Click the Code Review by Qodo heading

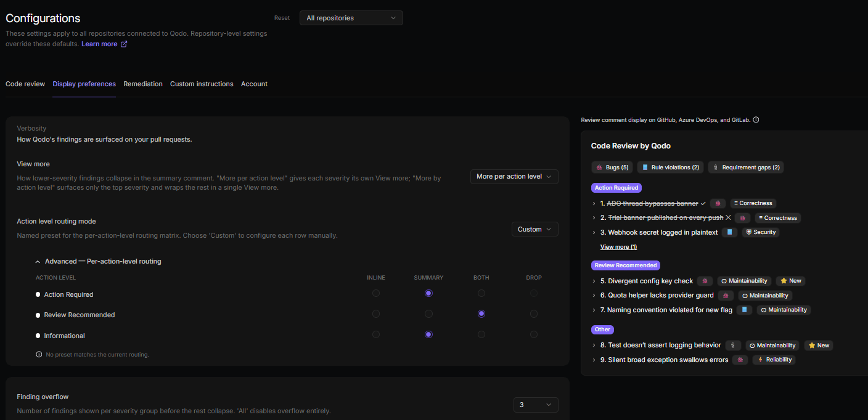(631, 146)
